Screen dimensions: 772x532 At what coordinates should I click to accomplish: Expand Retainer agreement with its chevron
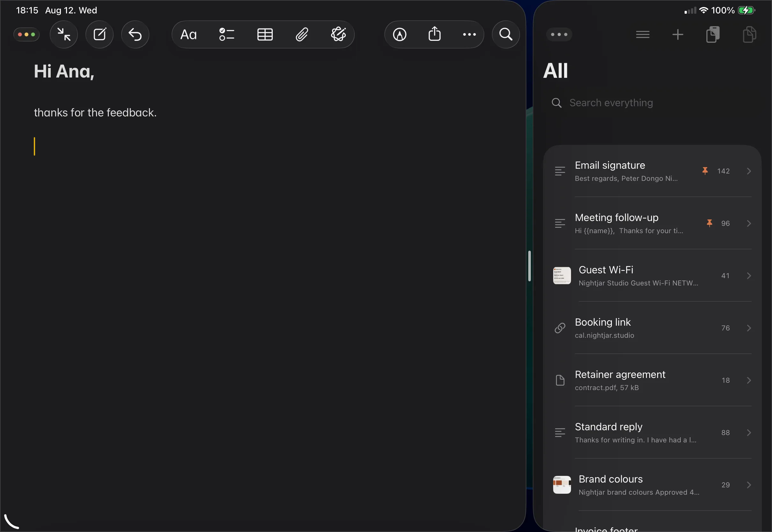[749, 380]
